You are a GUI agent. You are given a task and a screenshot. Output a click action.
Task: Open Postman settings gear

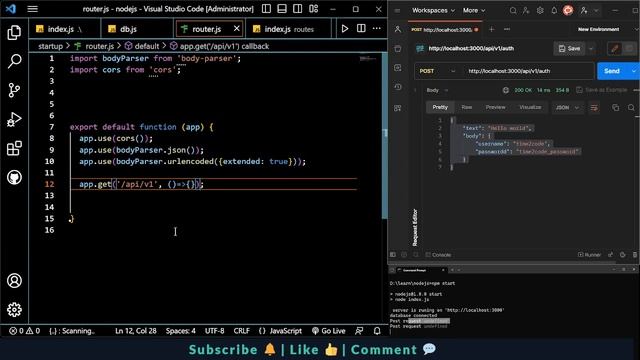point(540,11)
